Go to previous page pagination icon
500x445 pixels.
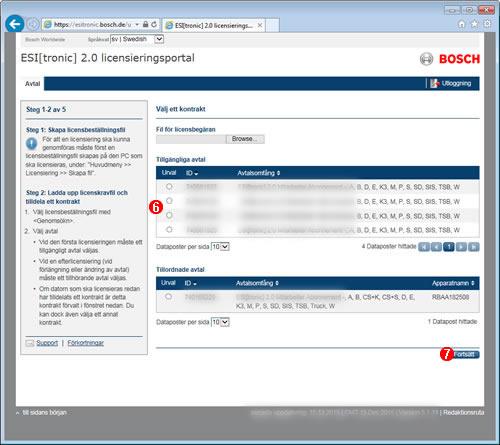[x=436, y=247]
